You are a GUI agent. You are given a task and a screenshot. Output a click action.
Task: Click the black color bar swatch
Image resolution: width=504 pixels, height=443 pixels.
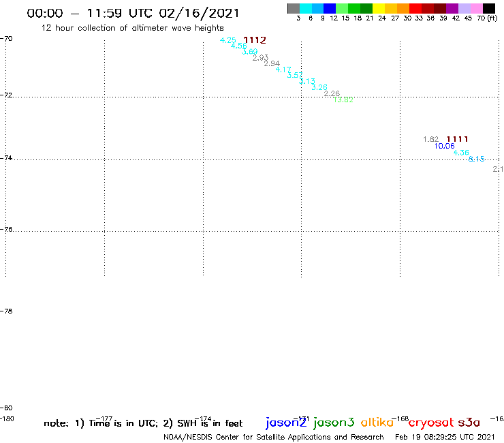[x=488, y=8]
